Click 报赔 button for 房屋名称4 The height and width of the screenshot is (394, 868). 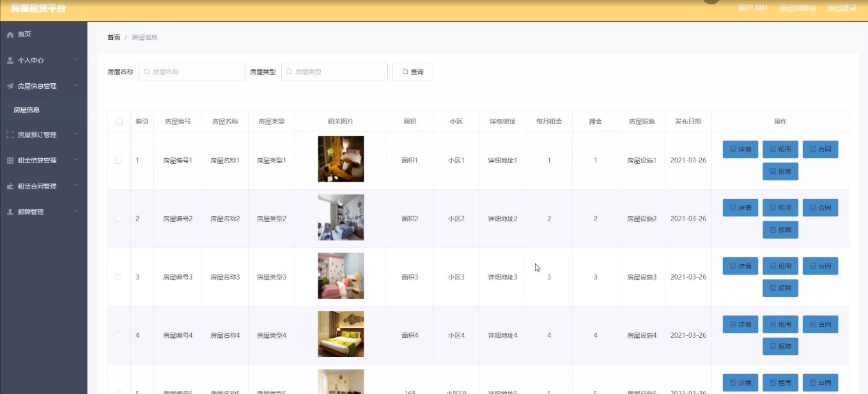[x=780, y=346]
